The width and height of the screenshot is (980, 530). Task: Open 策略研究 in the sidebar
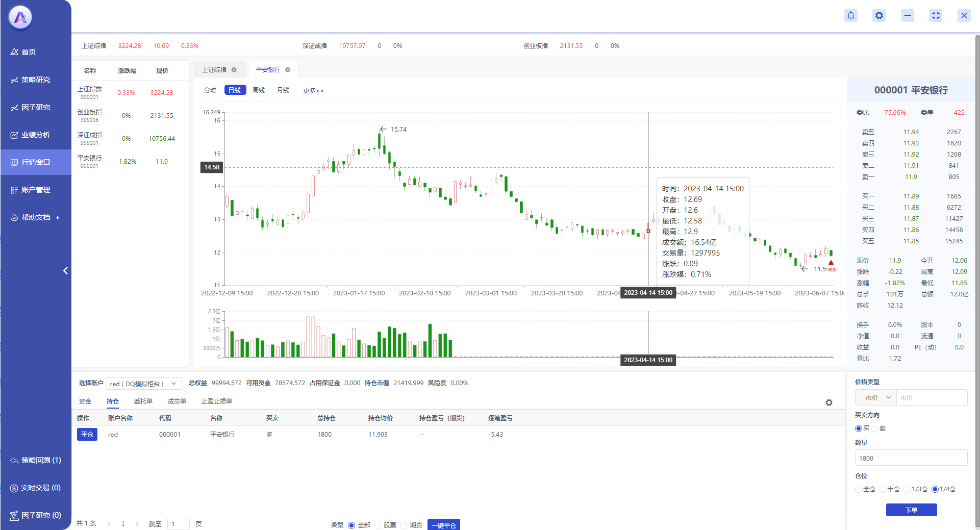pos(36,80)
